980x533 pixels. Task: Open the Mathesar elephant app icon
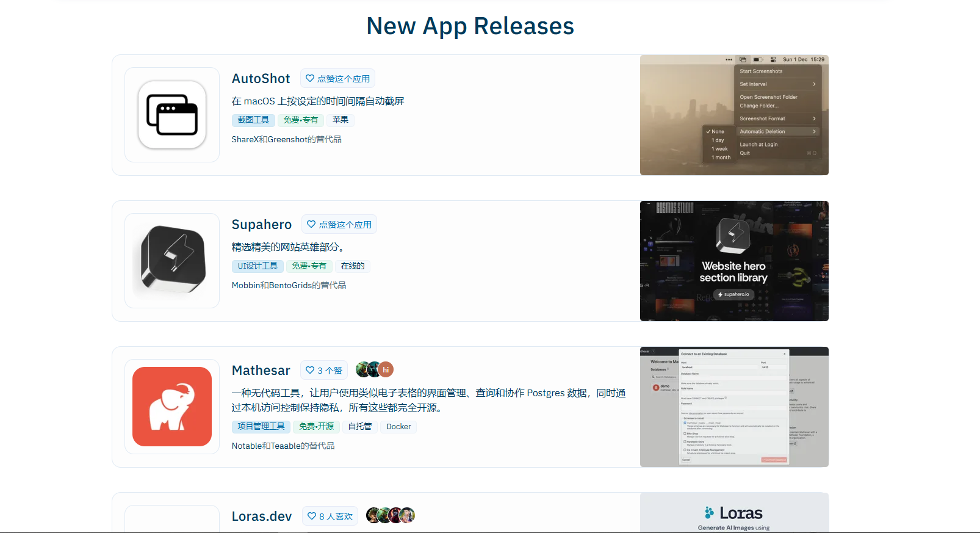[172, 407]
